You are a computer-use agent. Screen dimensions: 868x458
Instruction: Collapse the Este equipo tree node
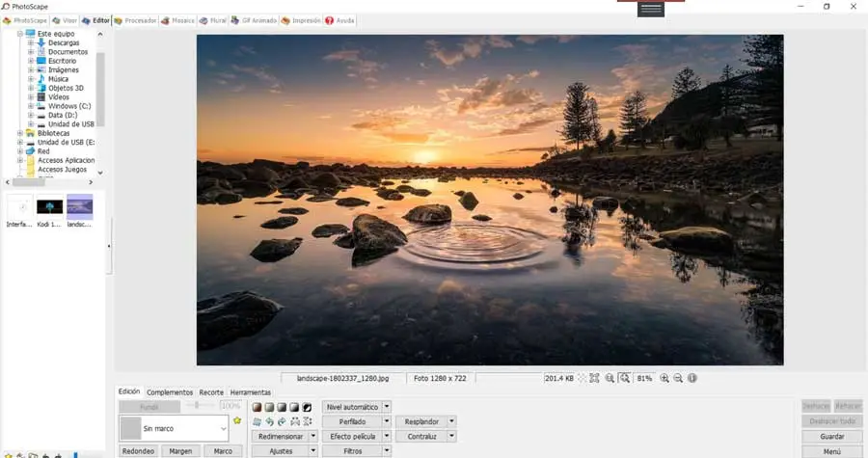[x=20, y=34]
